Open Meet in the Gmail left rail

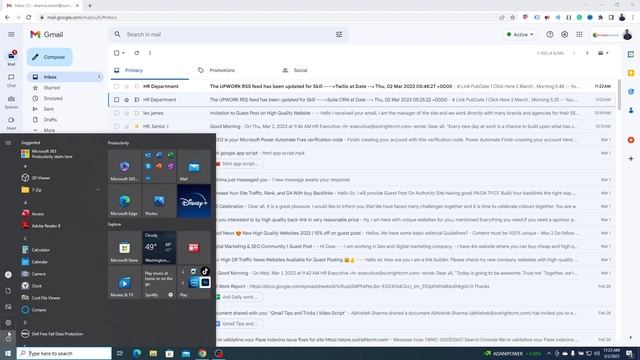11,123
